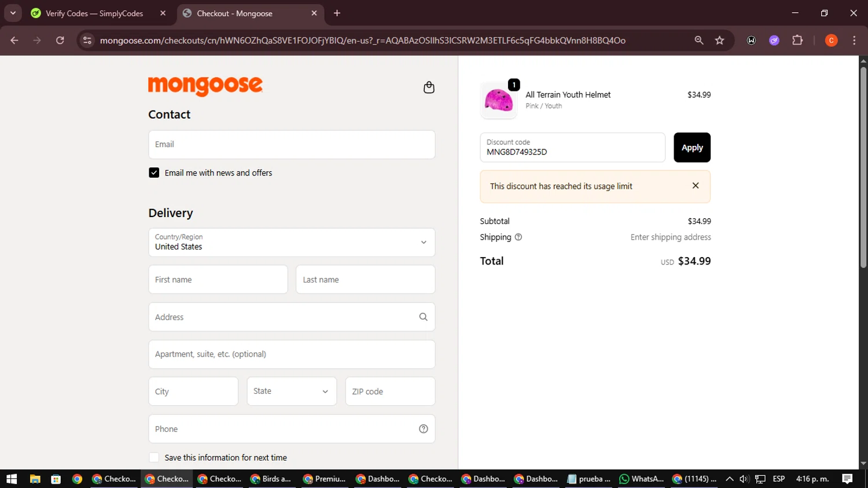The height and width of the screenshot is (488, 868).
Task: Click the volume speaker tray icon
Action: tap(745, 479)
